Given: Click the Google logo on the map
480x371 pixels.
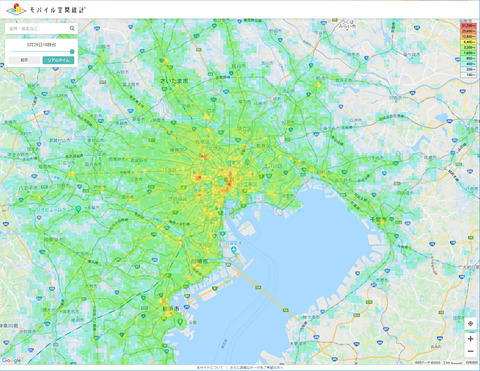Looking at the screenshot, I should [11, 360].
